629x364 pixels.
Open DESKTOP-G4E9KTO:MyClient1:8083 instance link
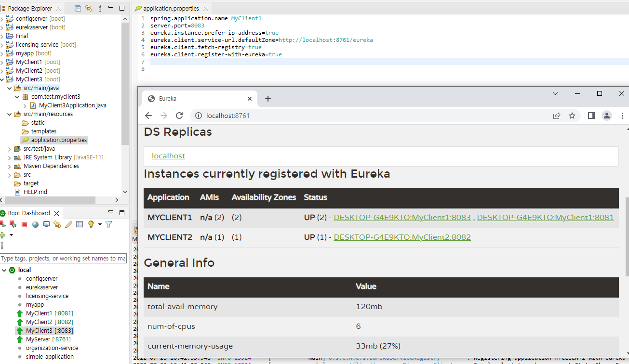pos(402,218)
